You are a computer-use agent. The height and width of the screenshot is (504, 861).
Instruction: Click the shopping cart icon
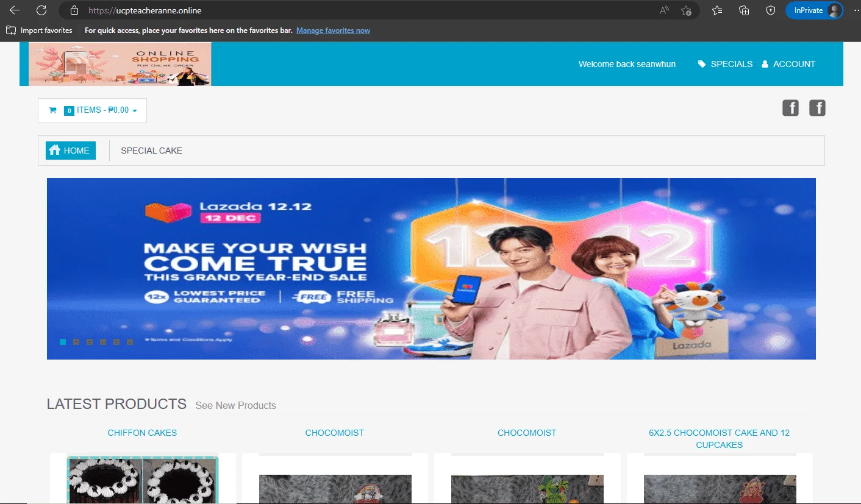click(53, 110)
